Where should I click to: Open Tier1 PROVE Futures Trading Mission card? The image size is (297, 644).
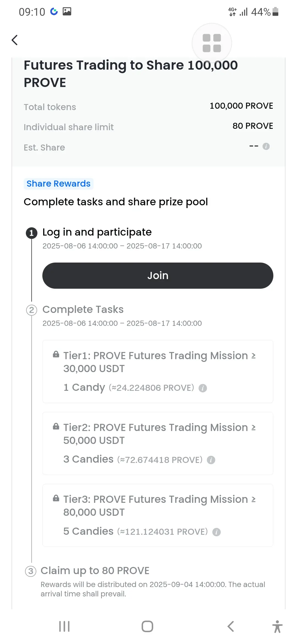click(x=158, y=372)
